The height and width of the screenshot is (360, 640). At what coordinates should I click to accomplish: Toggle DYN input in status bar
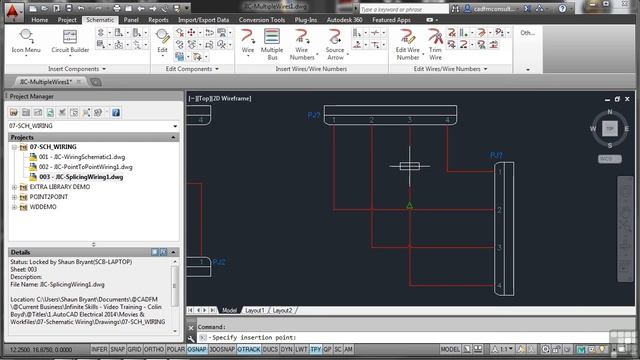point(287,349)
